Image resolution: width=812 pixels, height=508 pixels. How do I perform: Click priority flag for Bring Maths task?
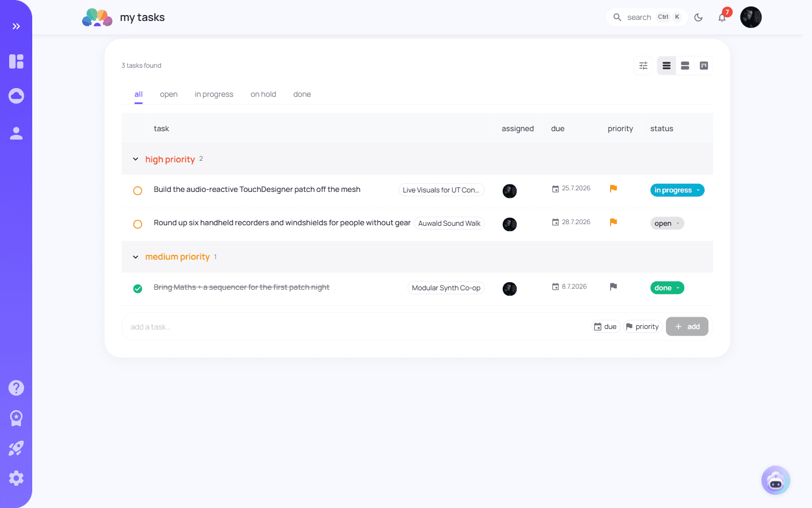pos(613,287)
